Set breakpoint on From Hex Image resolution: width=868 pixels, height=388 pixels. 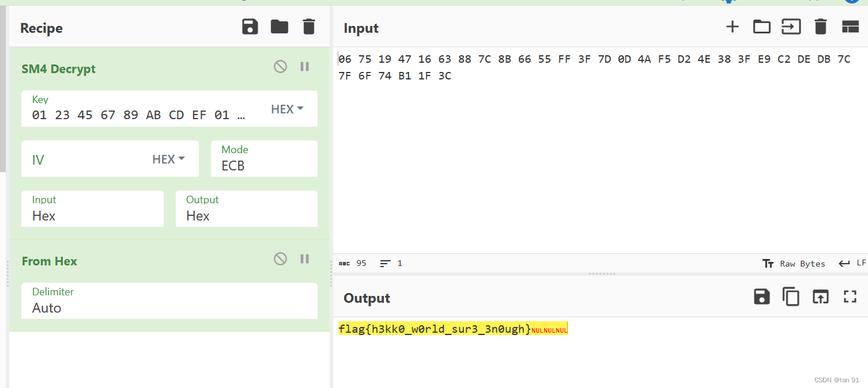(305, 259)
